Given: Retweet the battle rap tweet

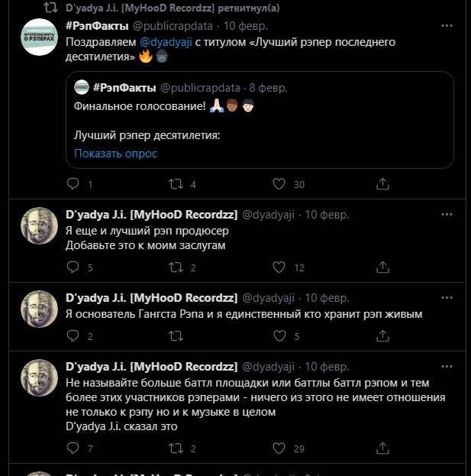Looking at the screenshot, I should point(175,448).
